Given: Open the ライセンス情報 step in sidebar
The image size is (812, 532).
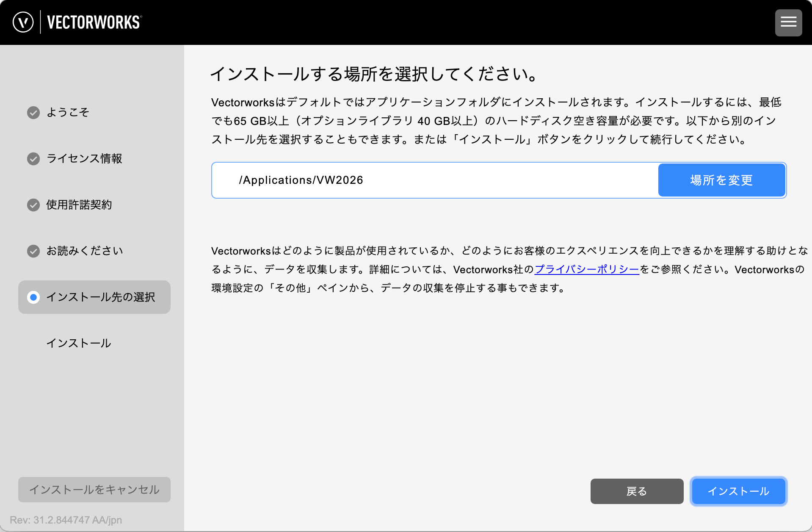Looking at the screenshot, I should [x=84, y=158].
